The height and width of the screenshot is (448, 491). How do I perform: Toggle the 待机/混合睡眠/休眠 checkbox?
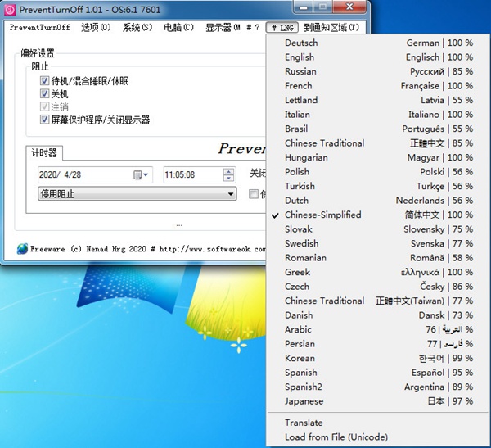[x=44, y=81]
